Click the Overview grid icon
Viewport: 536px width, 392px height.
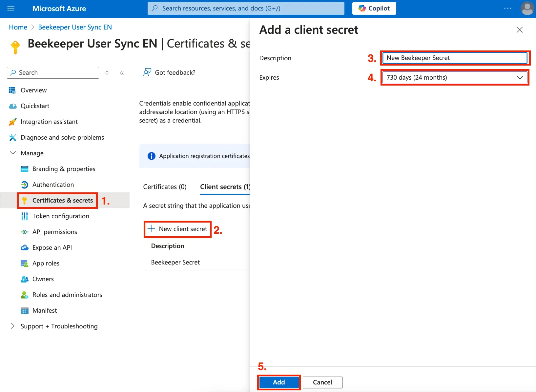pyautogui.click(x=12, y=90)
